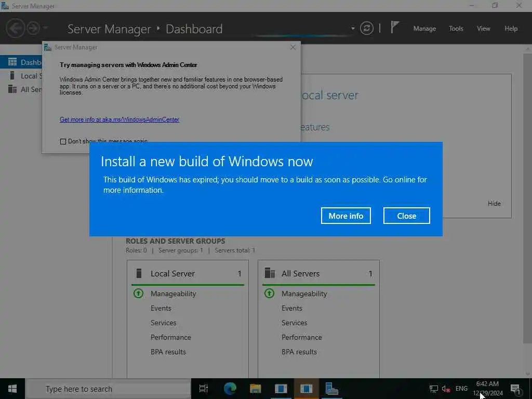Open the Help menu
Viewport: 532px width, 399px height.
coord(511,29)
